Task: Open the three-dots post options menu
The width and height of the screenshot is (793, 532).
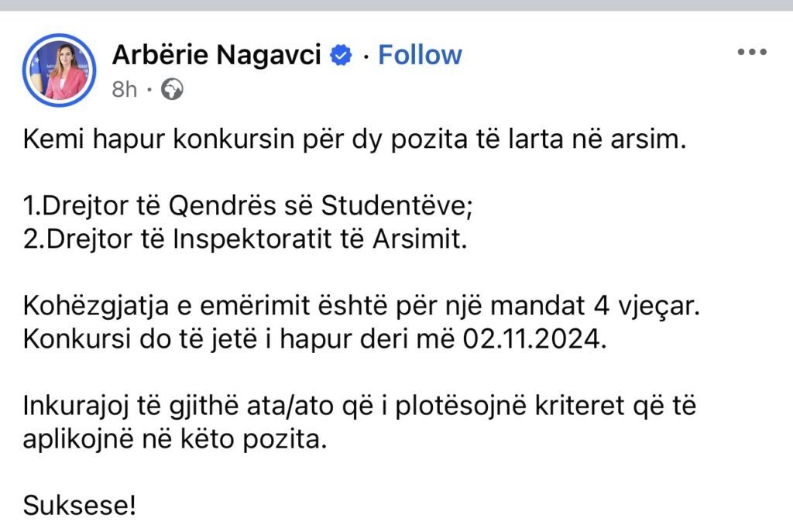Action: pyautogui.click(x=750, y=53)
